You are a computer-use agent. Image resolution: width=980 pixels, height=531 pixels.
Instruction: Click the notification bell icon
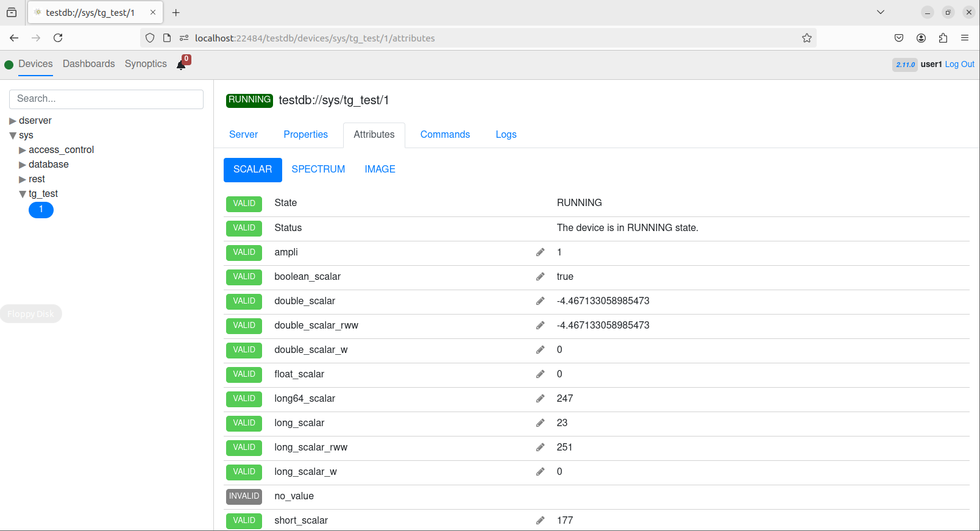point(182,65)
